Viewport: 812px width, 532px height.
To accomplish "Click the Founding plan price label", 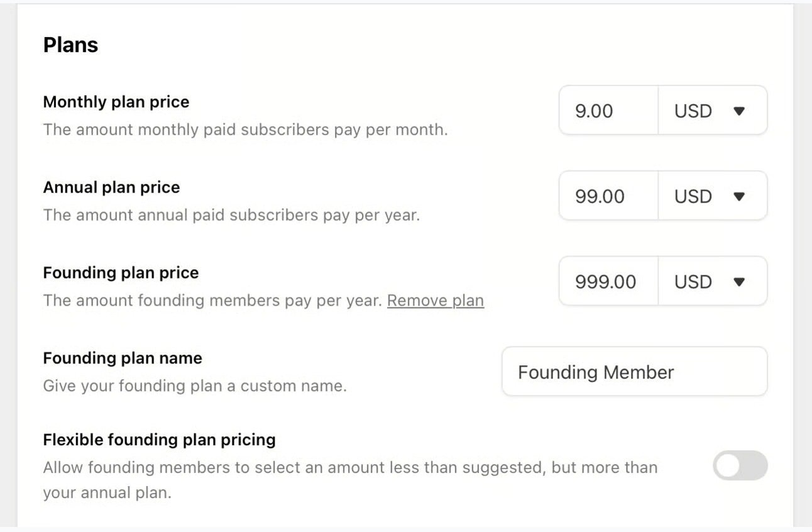I will (x=121, y=273).
